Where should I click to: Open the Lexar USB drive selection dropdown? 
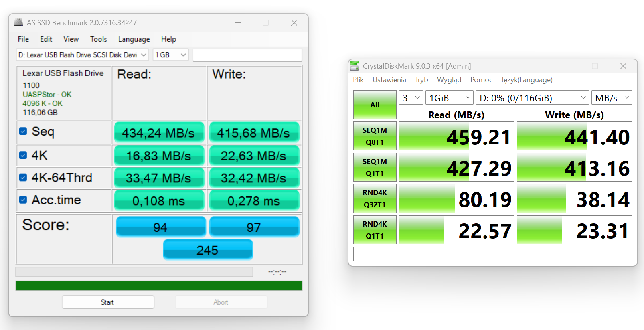coord(83,55)
